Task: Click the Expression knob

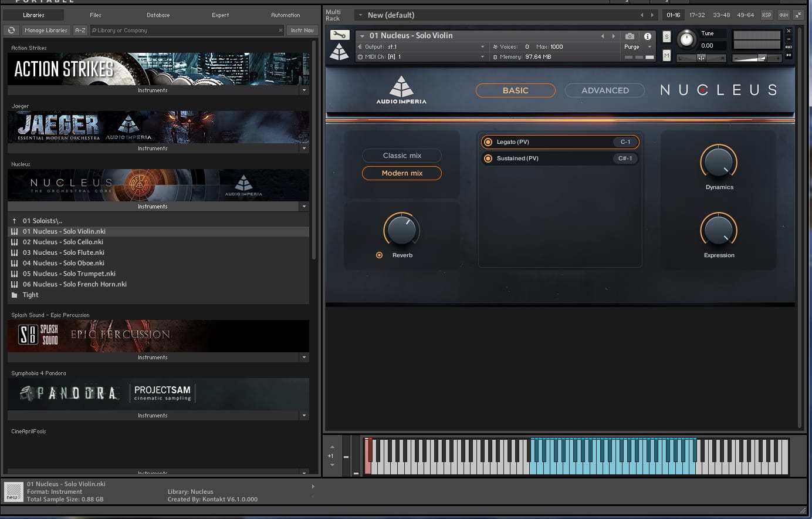Action: click(x=719, y=231)
